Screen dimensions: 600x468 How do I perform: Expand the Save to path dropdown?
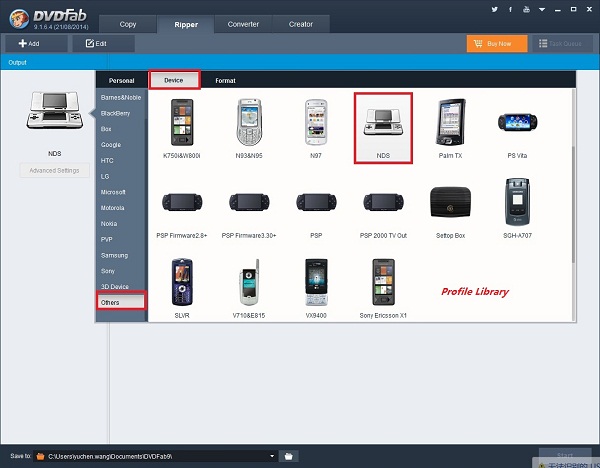272,456
